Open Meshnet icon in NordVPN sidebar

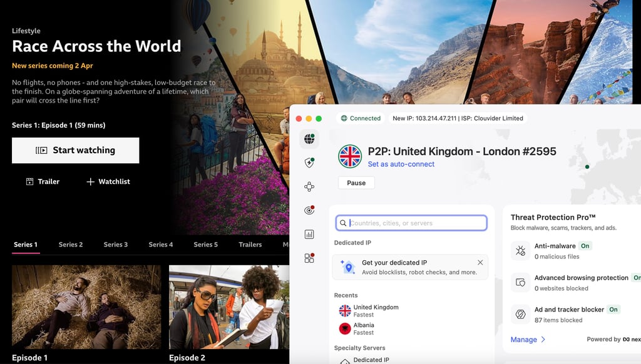tap(309, 187)
